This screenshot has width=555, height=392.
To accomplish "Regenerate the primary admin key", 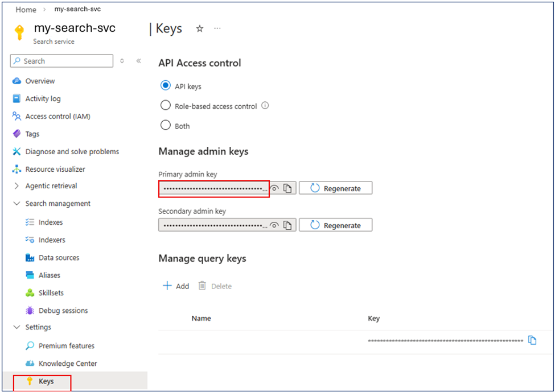I will (x=335, y=188).
